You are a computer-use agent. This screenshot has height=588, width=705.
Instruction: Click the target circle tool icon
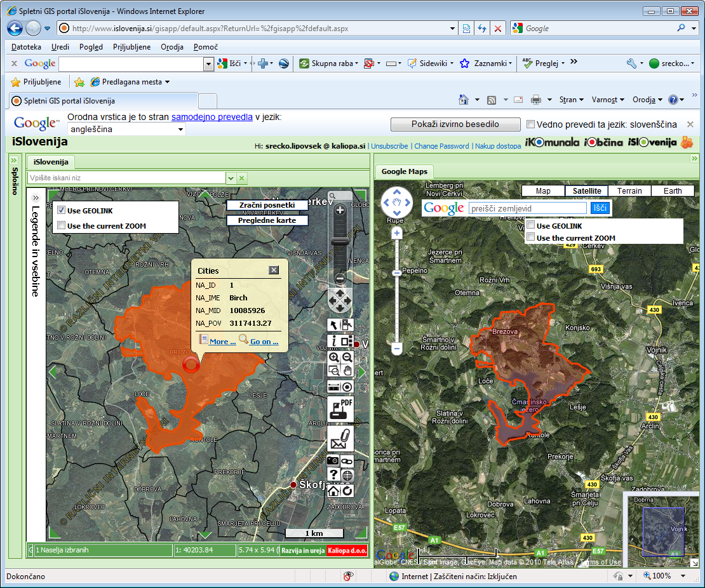click(x=347, y=387)
